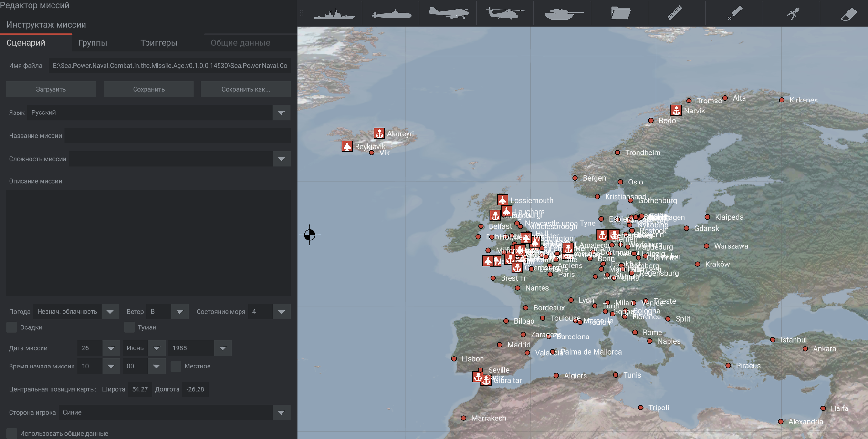This screenshot has width=868, height=439.
Task: Toggle Использовать общие данные checkbox
Action: (x=11, y=433)
